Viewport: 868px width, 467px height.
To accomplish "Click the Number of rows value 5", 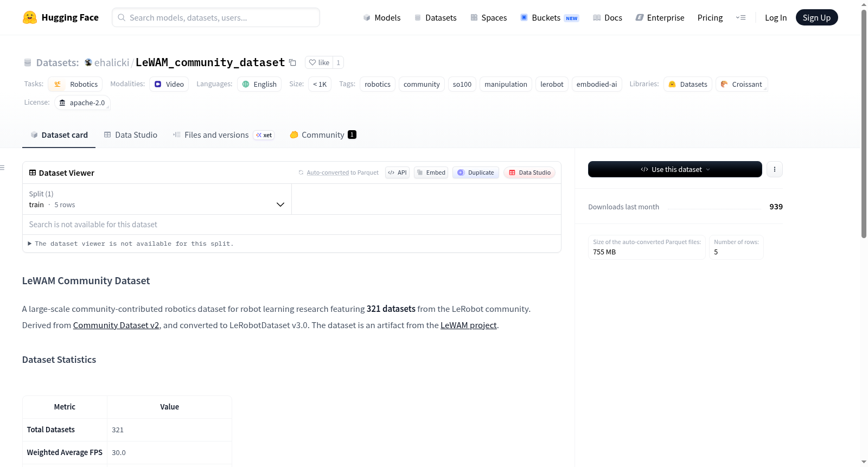I will (716, 252).
